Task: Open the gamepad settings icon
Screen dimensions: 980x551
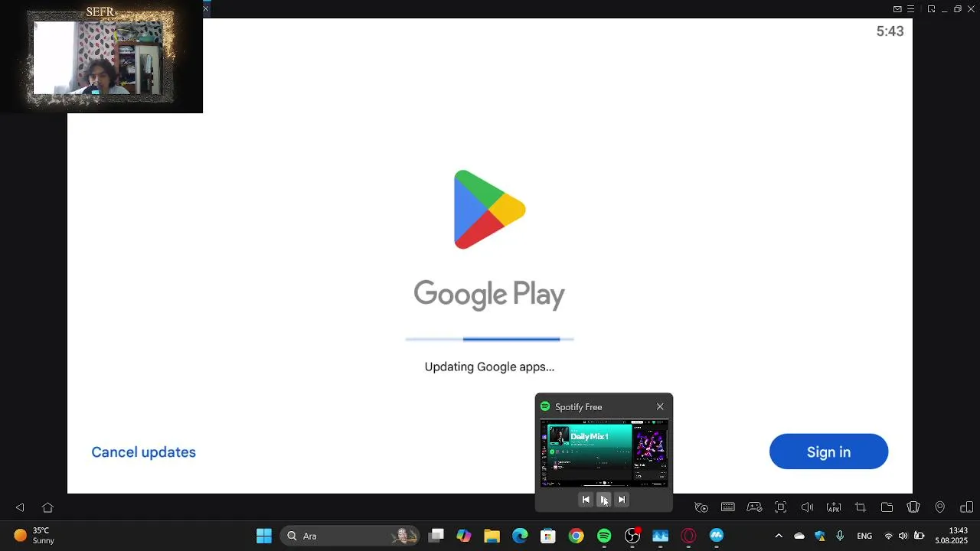Action: (x=754, y=507)
